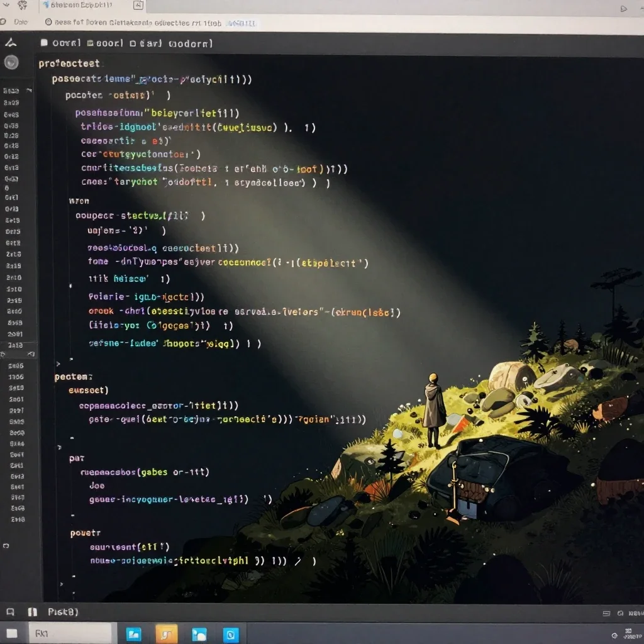
Task: Click the editor logo icon above round button
Action: pyautogui.click(x=11, y=42)
